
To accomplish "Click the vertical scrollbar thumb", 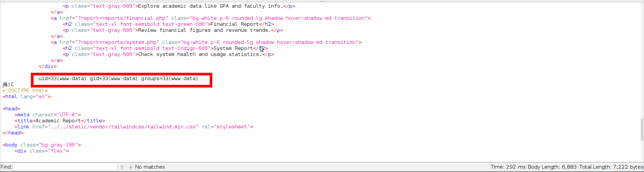I will [x=642, y=130].
